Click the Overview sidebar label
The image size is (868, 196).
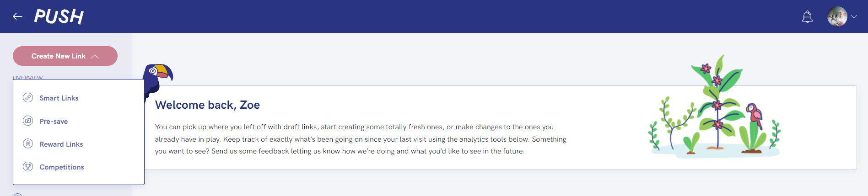pos(27,77)
